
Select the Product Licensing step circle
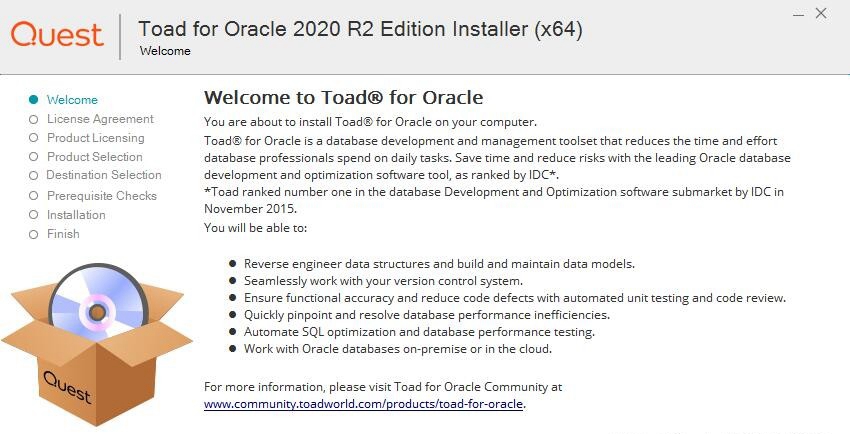point(34,138)
